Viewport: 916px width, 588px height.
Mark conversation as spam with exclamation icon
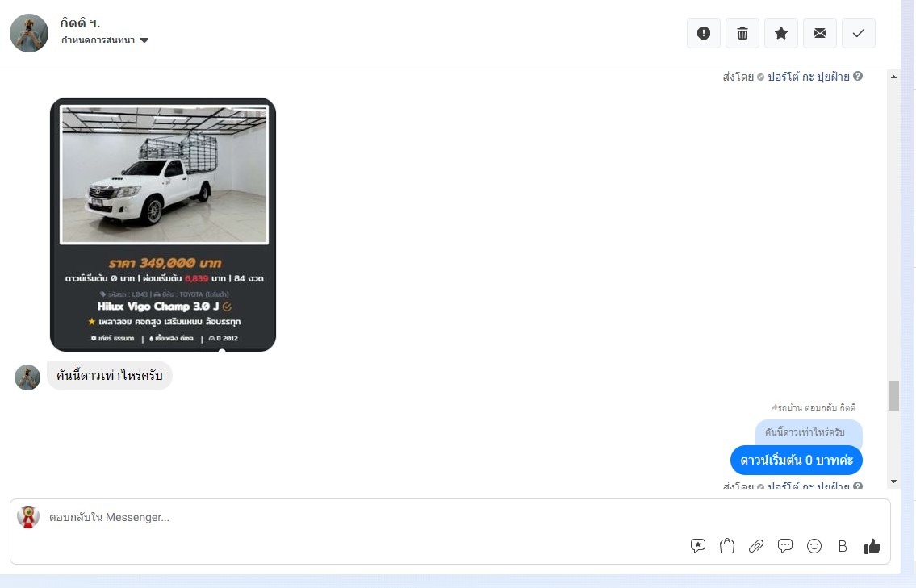[704, 33]
